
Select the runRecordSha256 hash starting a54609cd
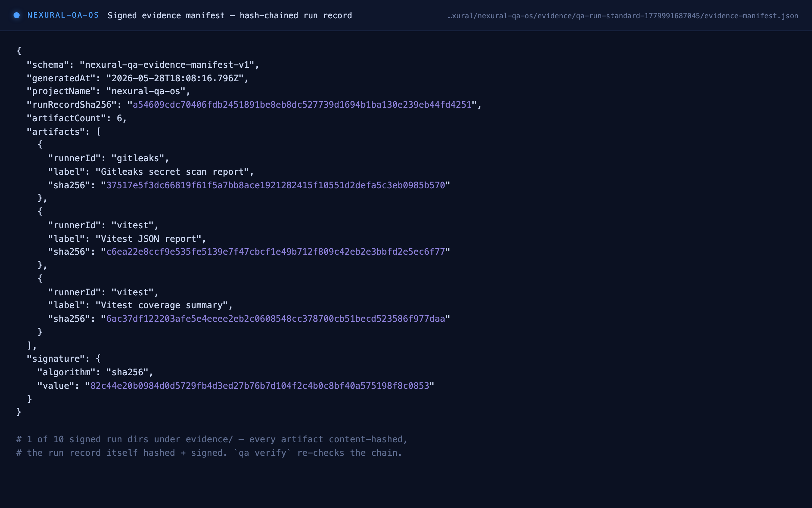[302, 105]
